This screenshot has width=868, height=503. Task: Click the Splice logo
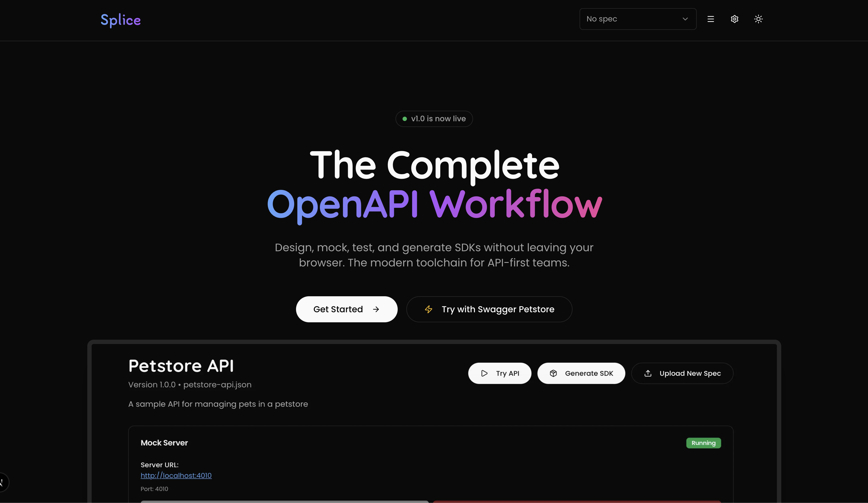point(121,20)
